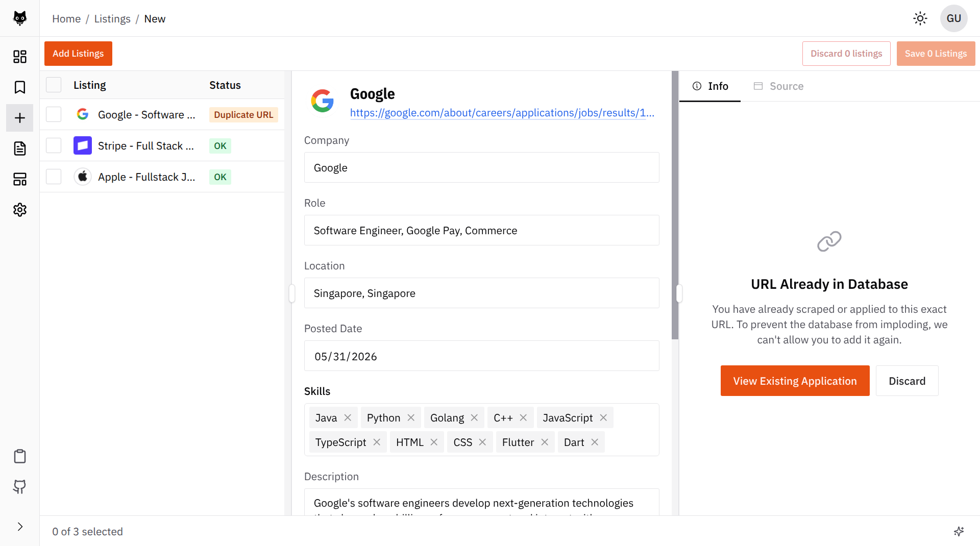Remove the JavaScript skill tag

click(x=603, y=417)
